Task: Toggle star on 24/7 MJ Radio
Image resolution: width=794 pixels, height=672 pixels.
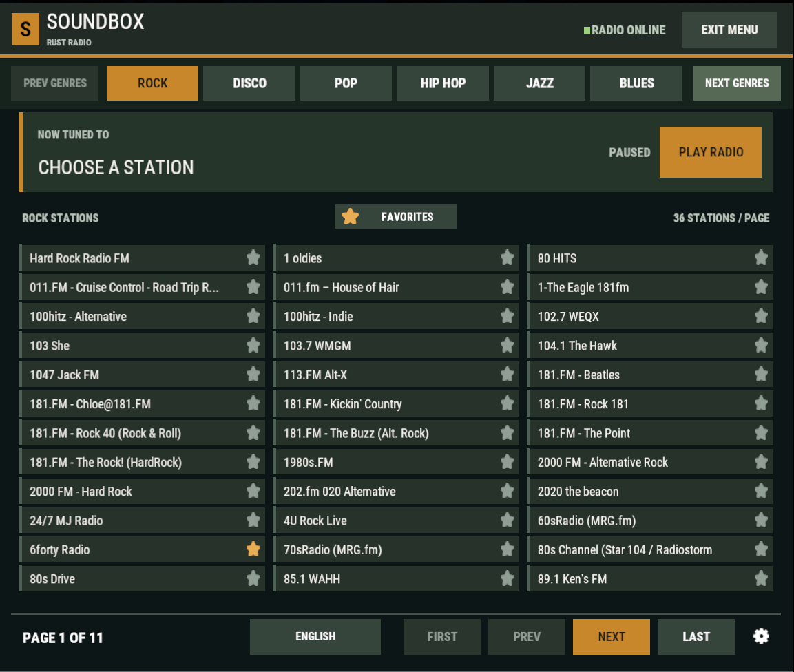Action: 253,520
